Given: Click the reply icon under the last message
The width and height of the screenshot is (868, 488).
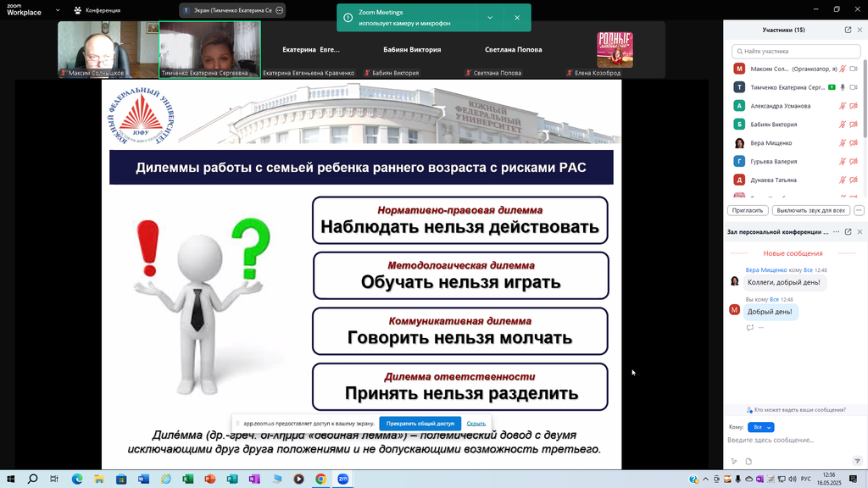Looking at the screenshot, I should (750, 327).
